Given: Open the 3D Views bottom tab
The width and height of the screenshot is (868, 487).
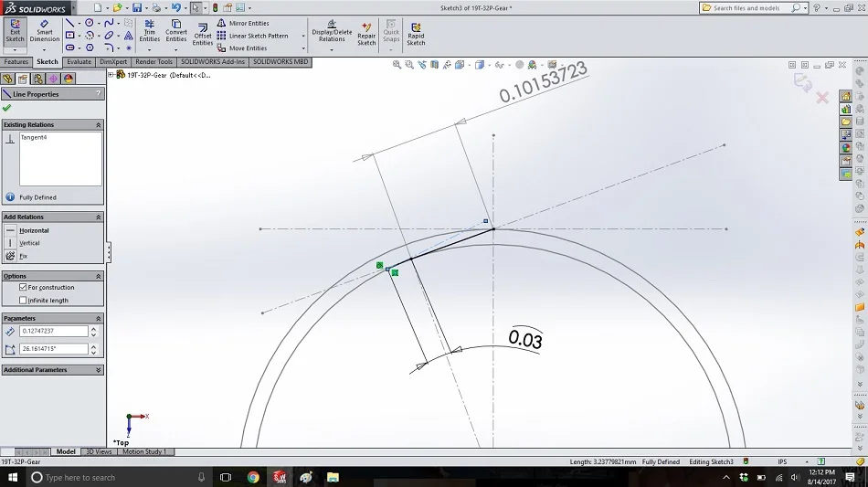Looking at the screenshot, I should (x=99, y=451).
